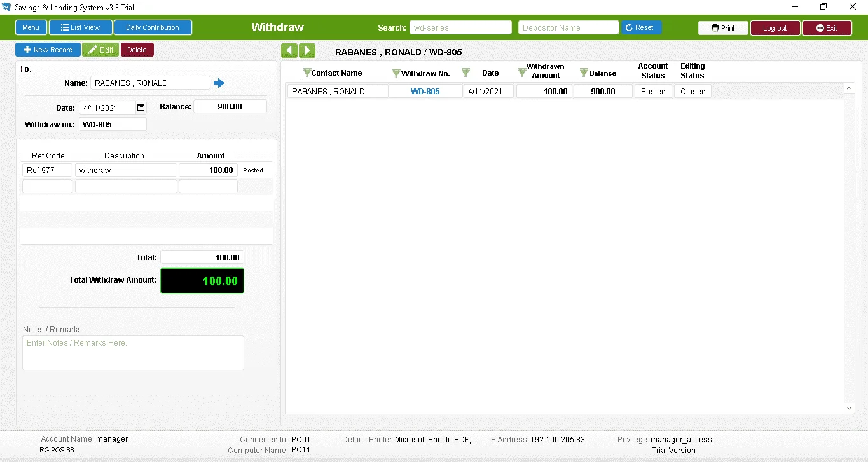Exit the application
868x462 pixels.
[x=827, y=28]
